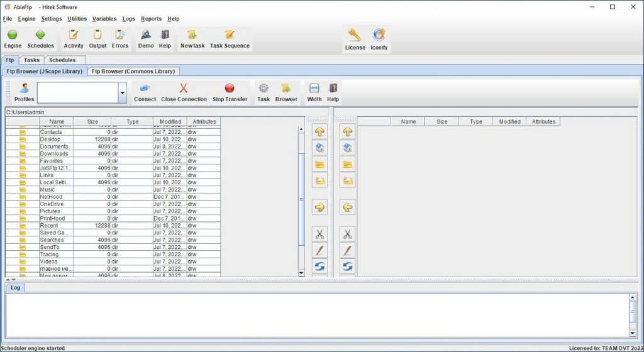Click the remote panel pencil icon
The width and height of the screenshot is (644, 352).
347,250
